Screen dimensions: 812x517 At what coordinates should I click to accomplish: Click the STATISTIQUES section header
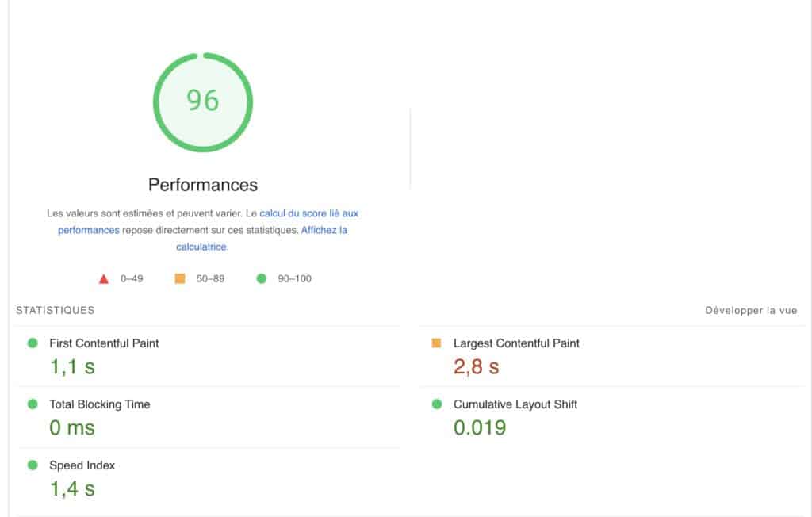pyautogui.click(x=55, y=311)
